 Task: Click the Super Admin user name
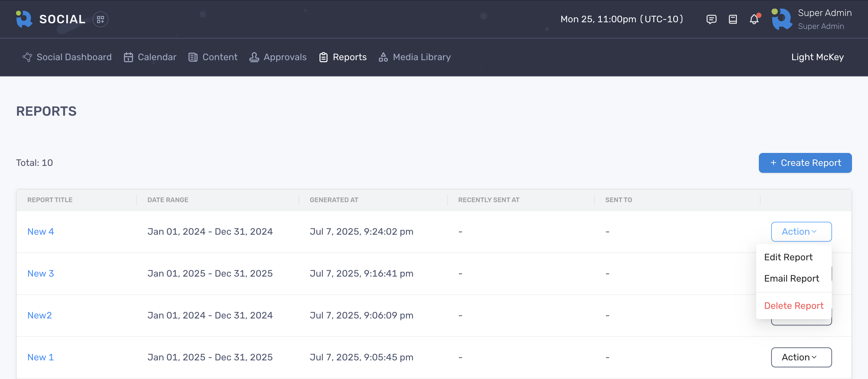point(824,13)
